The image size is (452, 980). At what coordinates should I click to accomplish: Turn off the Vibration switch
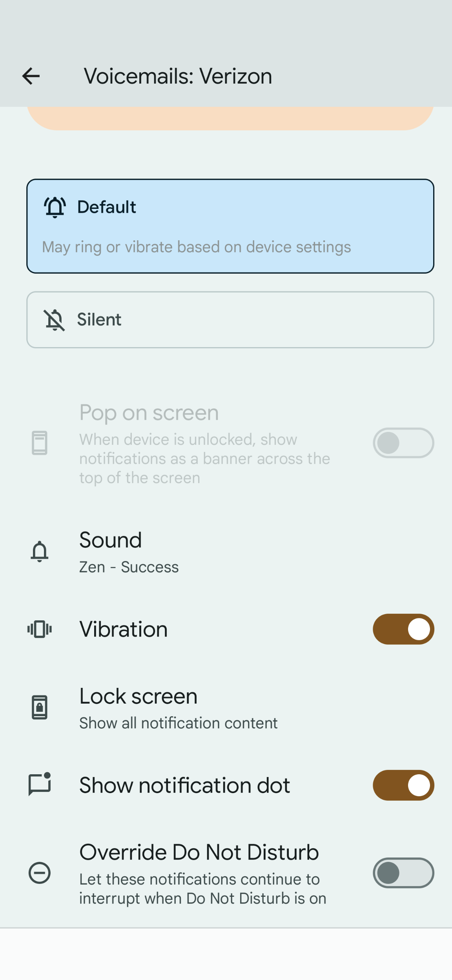point(403,629)
